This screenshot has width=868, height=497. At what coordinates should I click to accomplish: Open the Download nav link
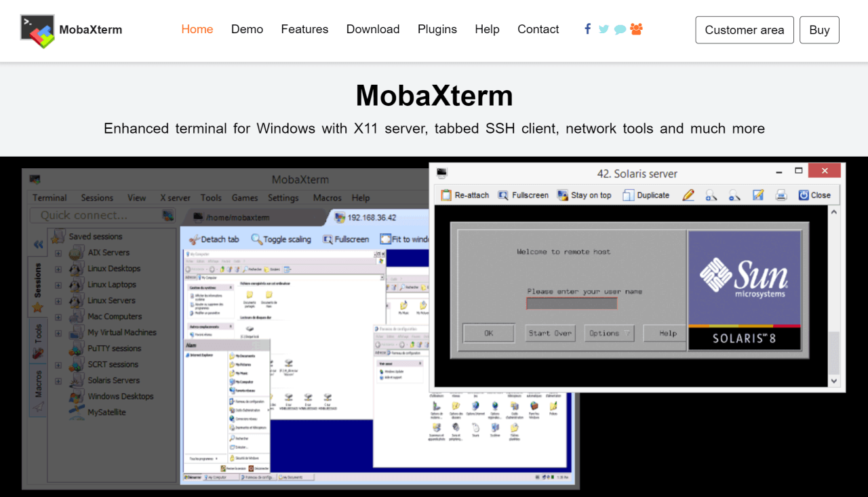[373, 29]
